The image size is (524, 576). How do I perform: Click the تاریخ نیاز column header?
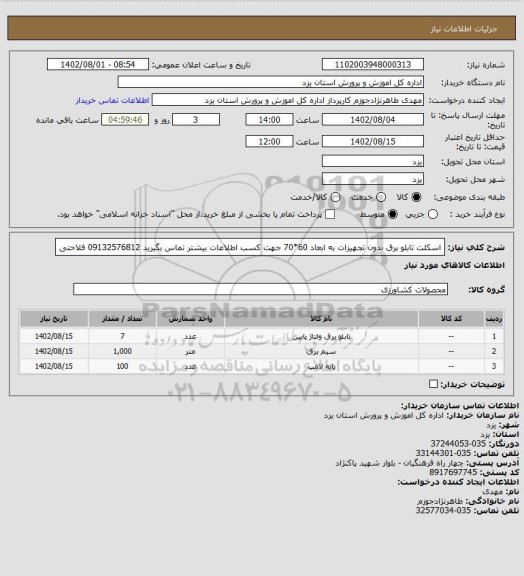[54, 318]
